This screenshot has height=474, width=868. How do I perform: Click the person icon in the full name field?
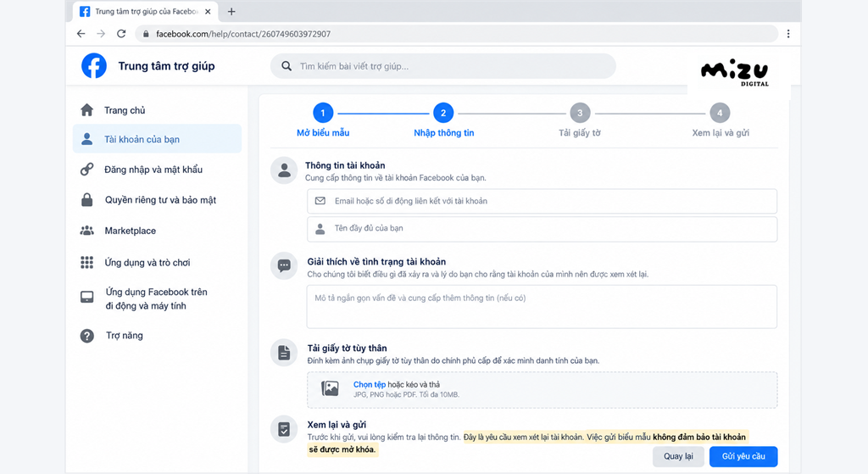320,229
